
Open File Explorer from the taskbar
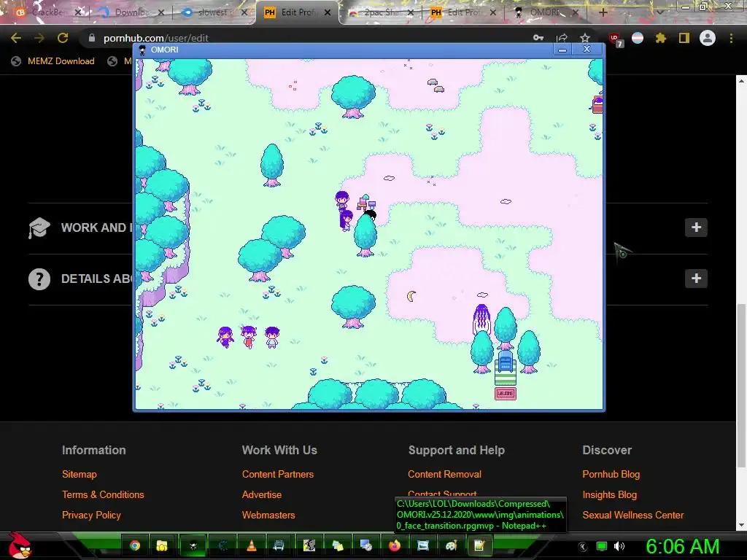[x=162, y=545]
